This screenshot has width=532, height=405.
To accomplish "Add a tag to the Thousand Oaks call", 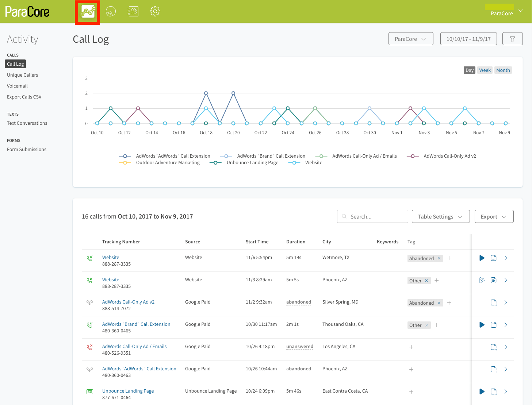I will [x=437, y=325].
